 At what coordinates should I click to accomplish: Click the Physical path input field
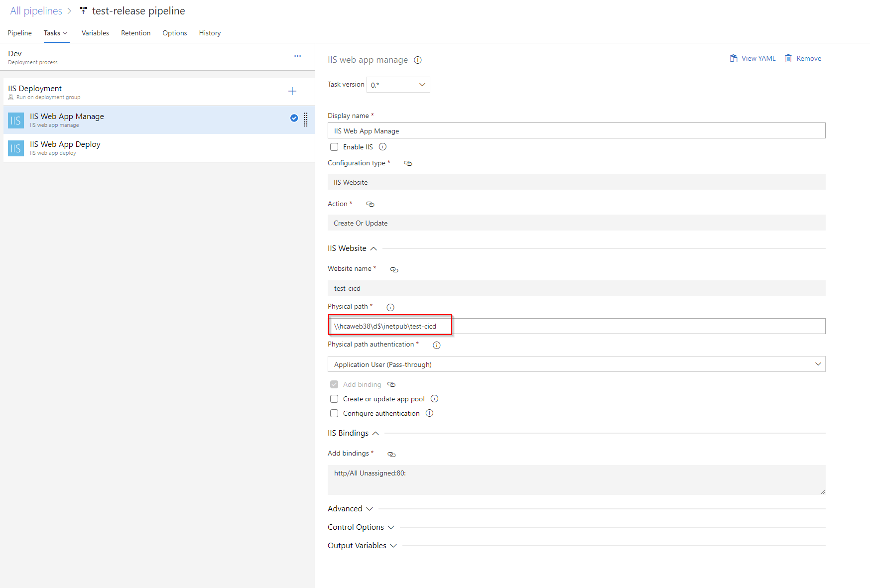[576, 326]
